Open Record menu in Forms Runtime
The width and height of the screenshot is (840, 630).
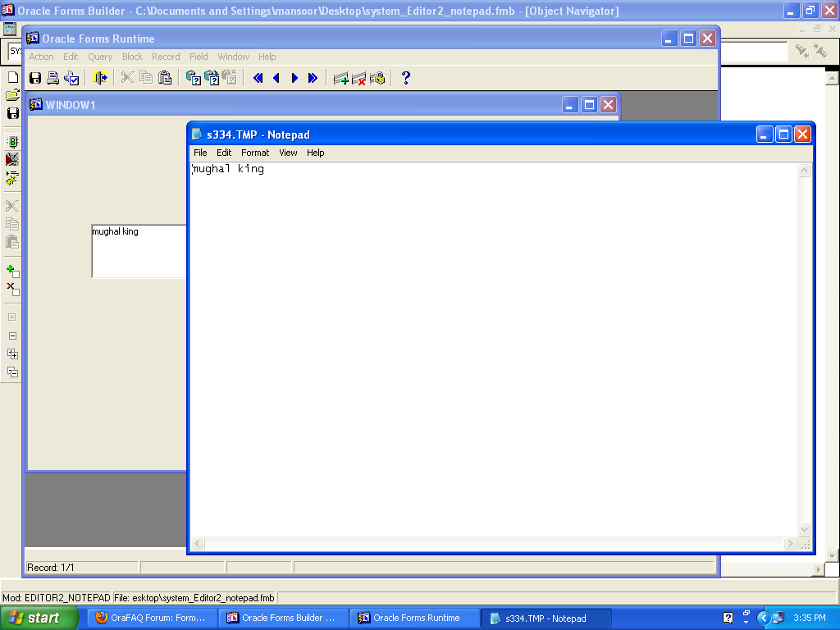coord(166,57)
